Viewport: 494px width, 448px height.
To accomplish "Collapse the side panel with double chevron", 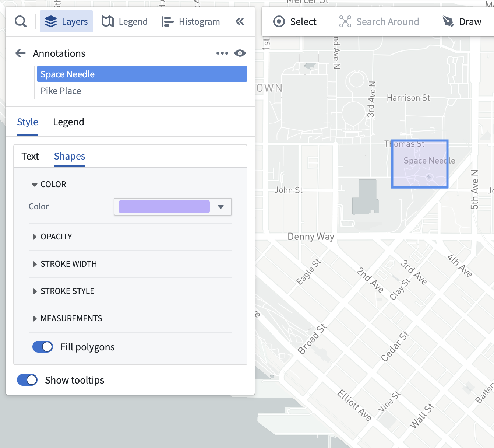I will pos(240,22).
